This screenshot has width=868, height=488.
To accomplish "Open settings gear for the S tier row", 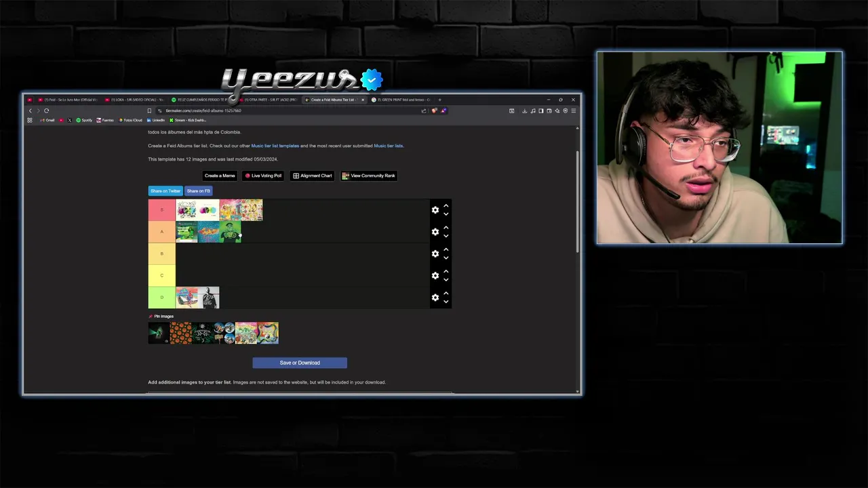I will 435,210.
